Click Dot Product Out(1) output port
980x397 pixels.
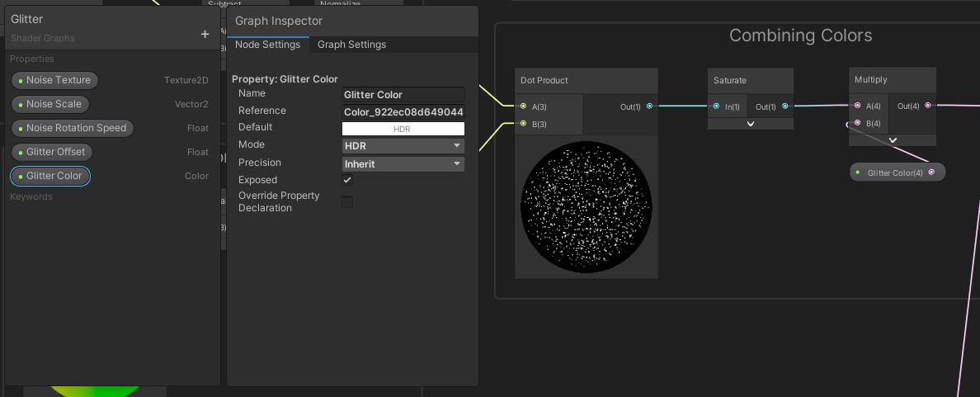point(650,106)
